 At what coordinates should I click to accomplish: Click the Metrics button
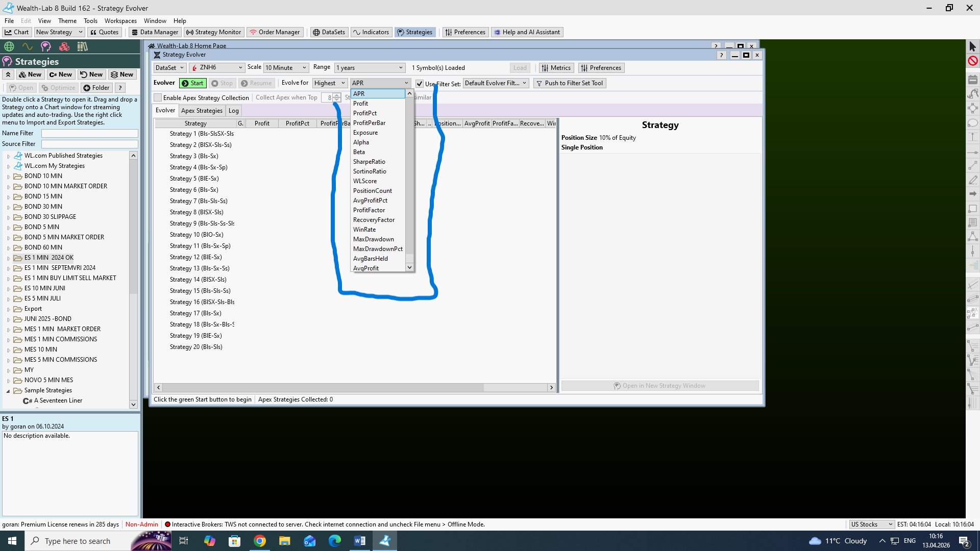tap(556, 68)
